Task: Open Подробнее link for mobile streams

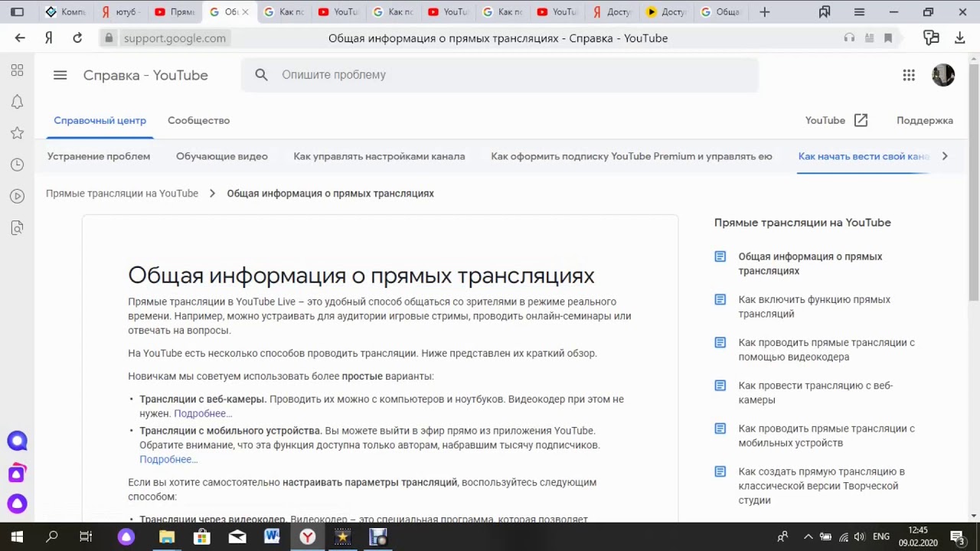Action: tap(168, 459)
